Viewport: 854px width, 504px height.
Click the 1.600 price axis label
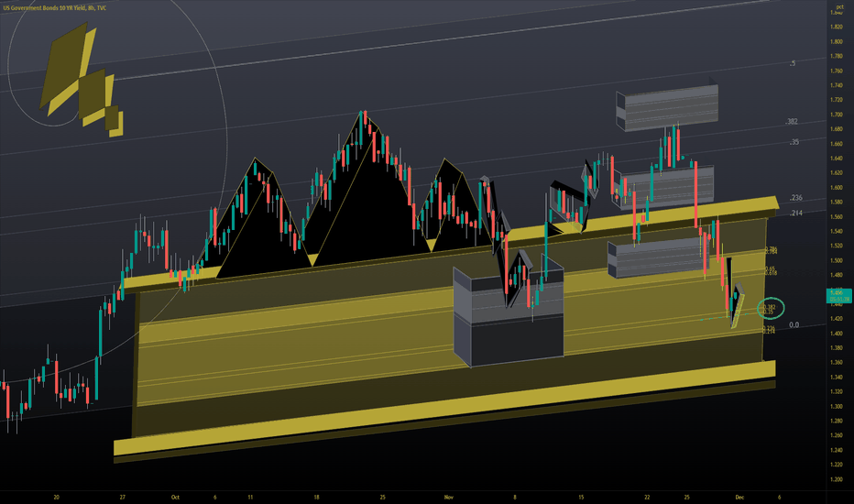click(x=836, y=188)
